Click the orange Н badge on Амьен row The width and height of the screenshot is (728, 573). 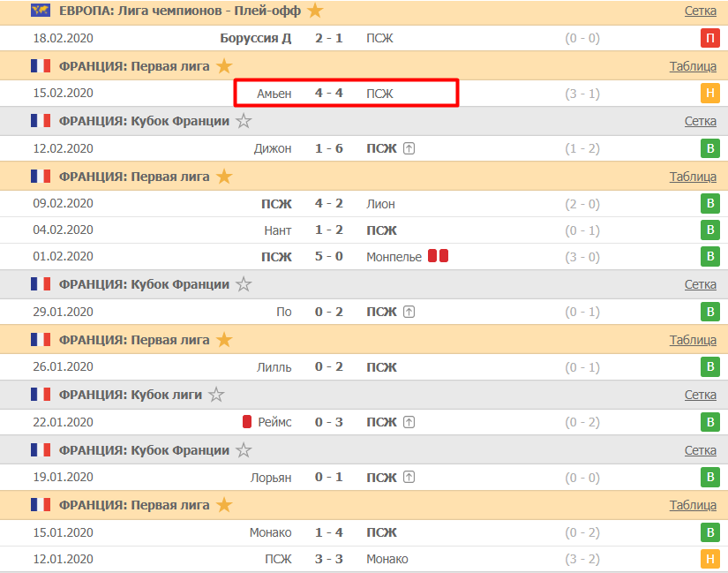coord(709,94)
